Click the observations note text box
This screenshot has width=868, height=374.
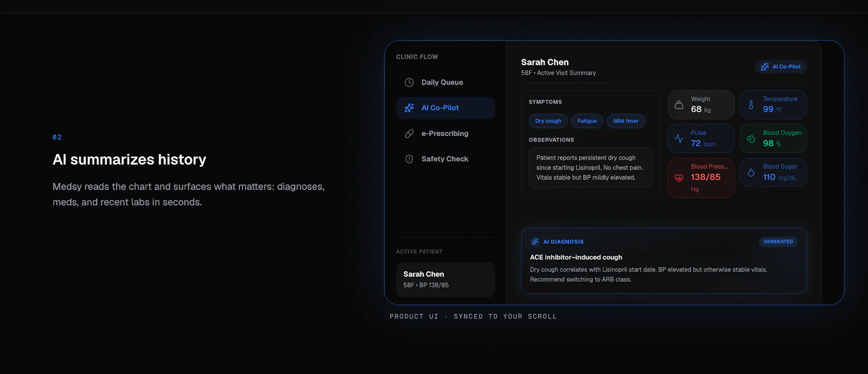[591, 167]
